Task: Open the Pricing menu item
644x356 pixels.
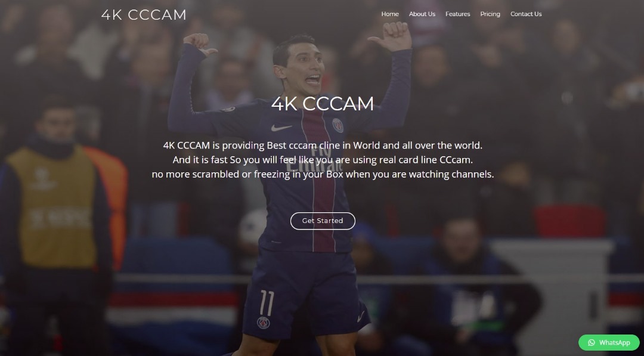Action: click(490, 14)
